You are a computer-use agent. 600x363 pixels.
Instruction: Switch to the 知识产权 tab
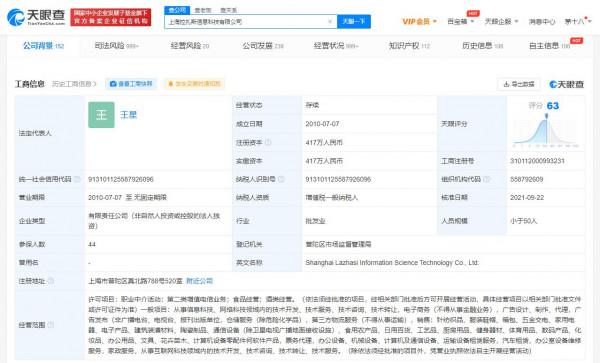409,46
